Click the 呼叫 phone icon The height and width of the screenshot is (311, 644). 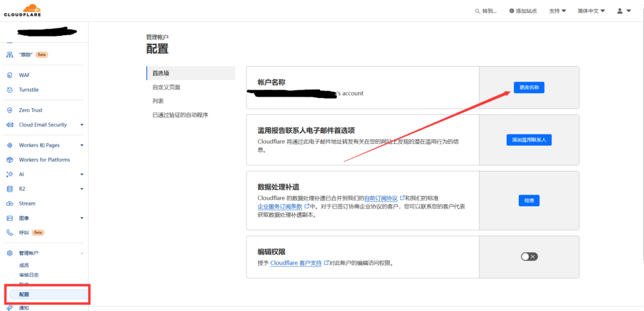click(10, 232)
